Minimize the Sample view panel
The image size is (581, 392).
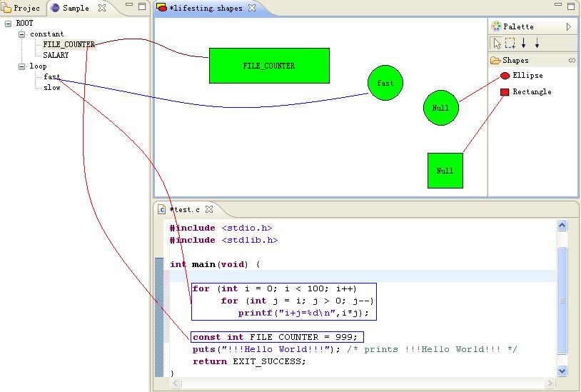coord(129,5)
